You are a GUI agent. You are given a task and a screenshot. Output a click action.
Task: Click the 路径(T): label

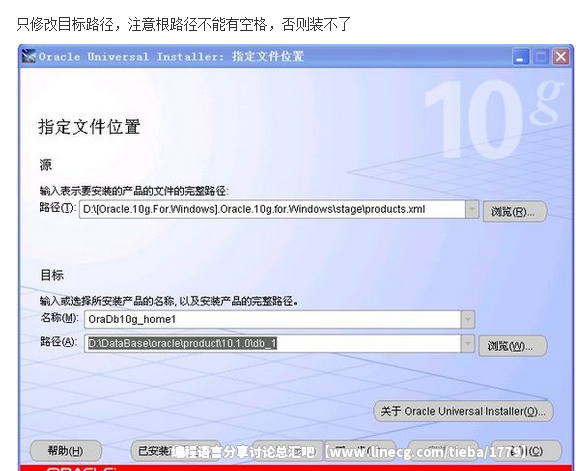tap(58, 207)
